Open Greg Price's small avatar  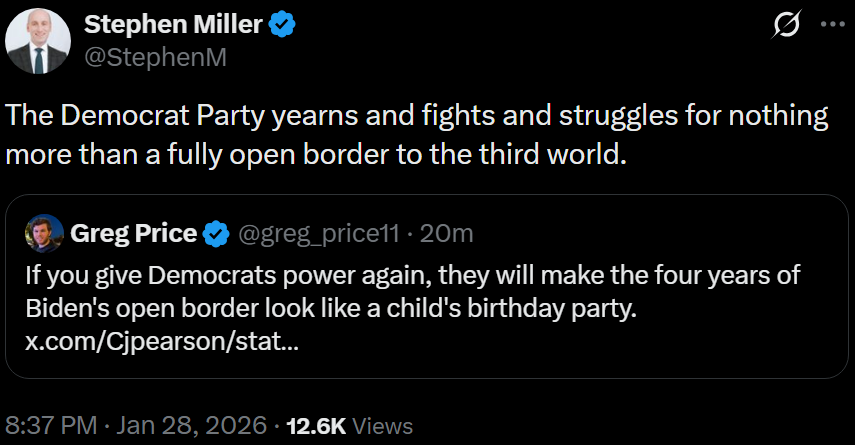[x=44, y=234]
